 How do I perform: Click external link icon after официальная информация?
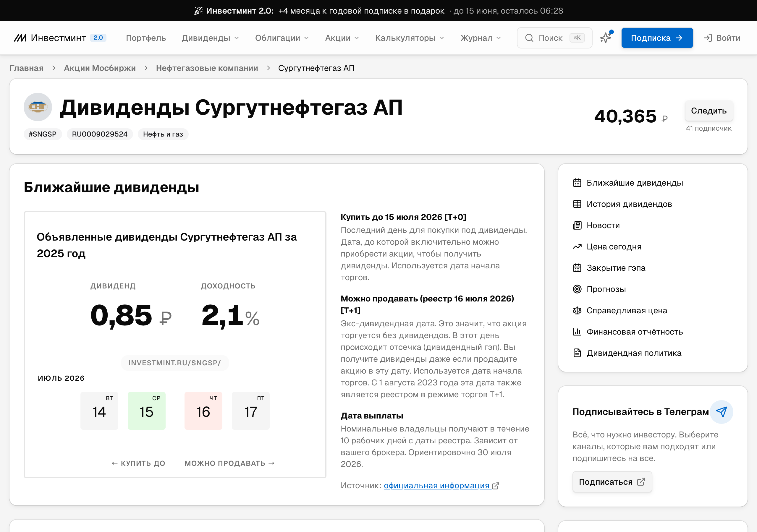pos(496,486)
